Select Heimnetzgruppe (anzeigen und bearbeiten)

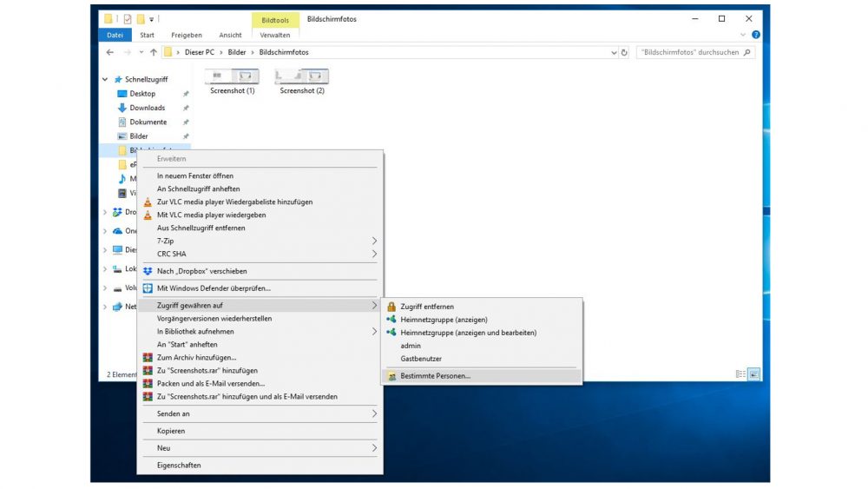469,333
